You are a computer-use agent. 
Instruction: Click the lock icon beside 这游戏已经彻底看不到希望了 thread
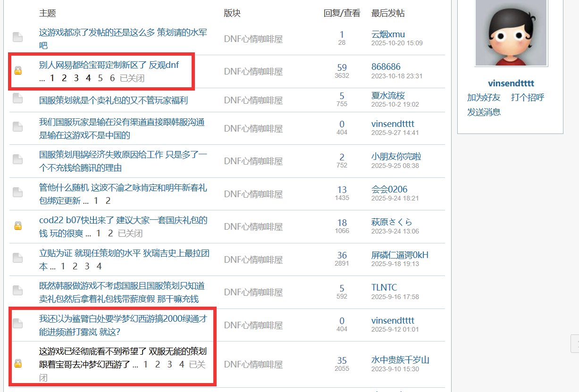point(17,363)
